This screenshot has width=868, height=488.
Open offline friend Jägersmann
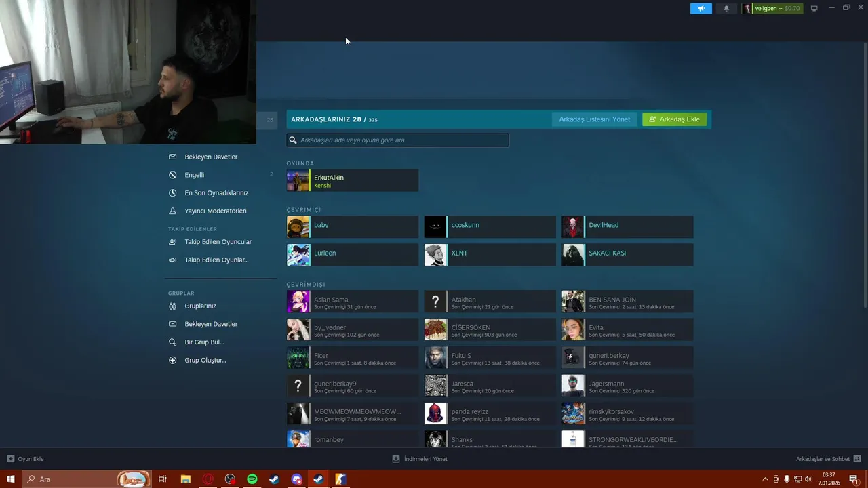click(627, 386)
